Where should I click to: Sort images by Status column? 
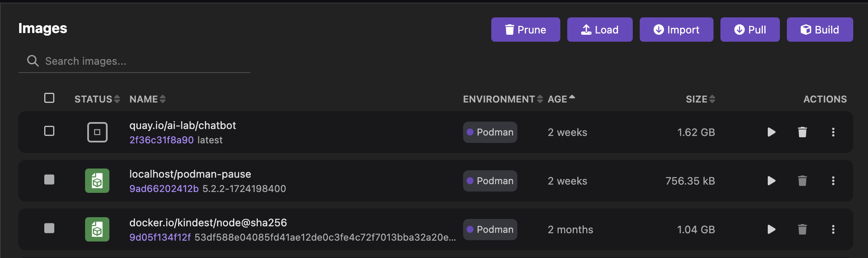(97, 99)
